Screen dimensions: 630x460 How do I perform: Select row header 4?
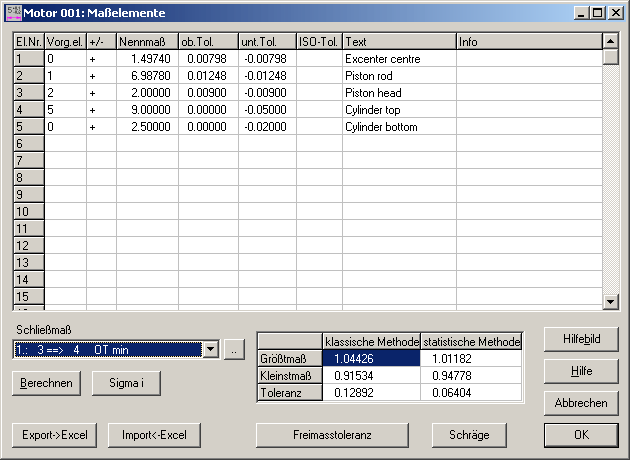[x=28, y=110]
